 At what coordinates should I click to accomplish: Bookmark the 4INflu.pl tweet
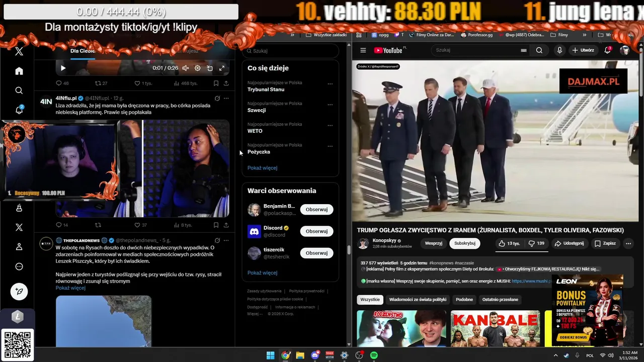coord(216,225)
